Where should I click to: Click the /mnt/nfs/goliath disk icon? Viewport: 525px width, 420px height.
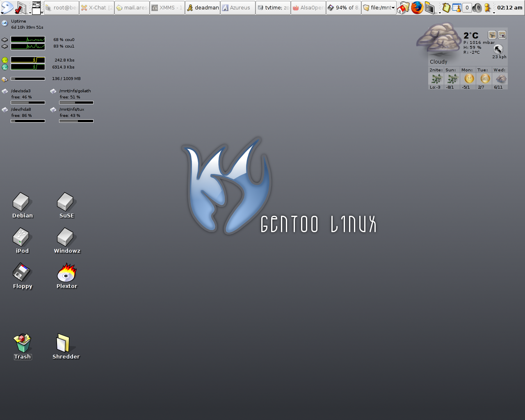coord(53,91)
